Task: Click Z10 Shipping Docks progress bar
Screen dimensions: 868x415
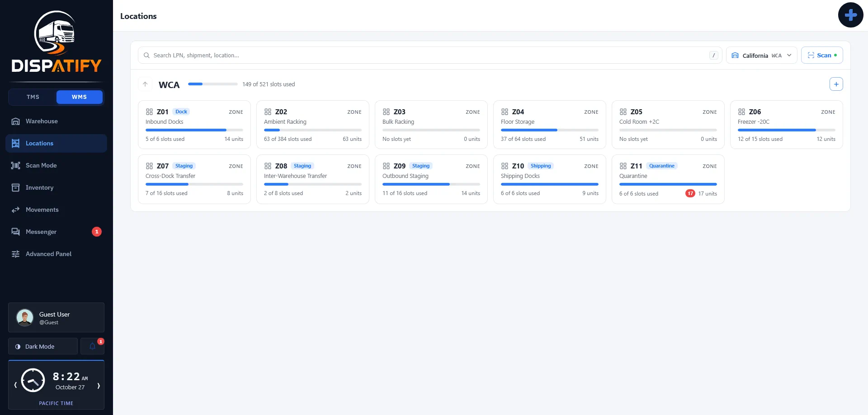Action: point(549,184)
